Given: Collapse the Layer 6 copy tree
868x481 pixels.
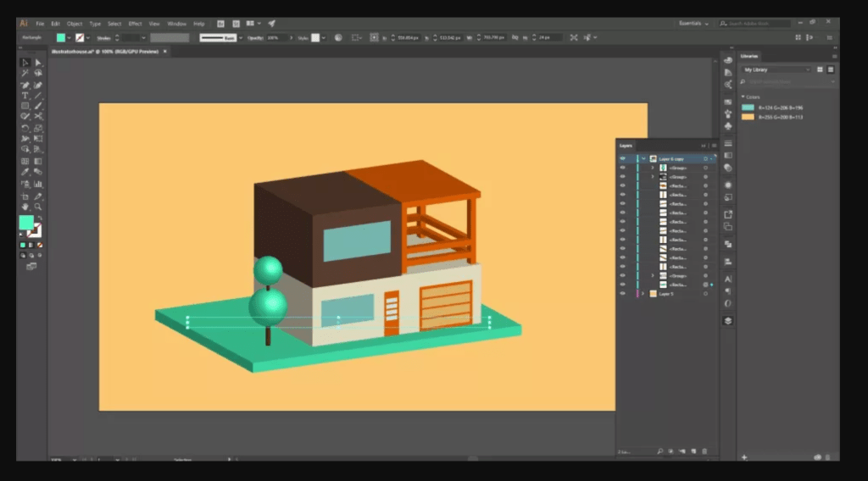Looking at the screenshot, I should 643,158.
